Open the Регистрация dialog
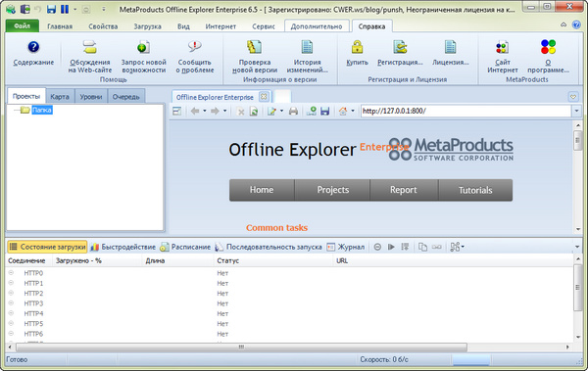 400,53
